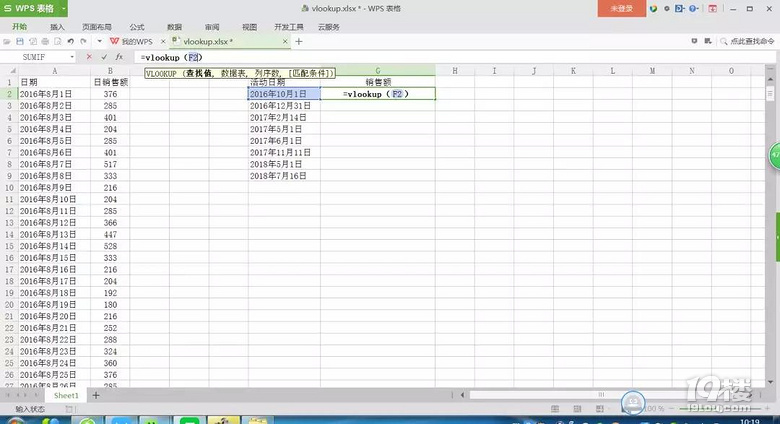
Task: Close the vlookup.xlsx document tab
Action: pos(285,42)
